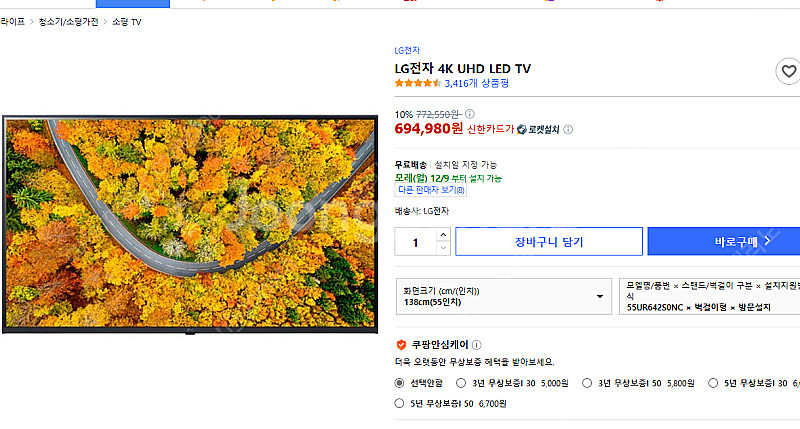Click the struck-through 772,550원 original price
This screenshot has width=800, height=429.
[x=438, y=114]
